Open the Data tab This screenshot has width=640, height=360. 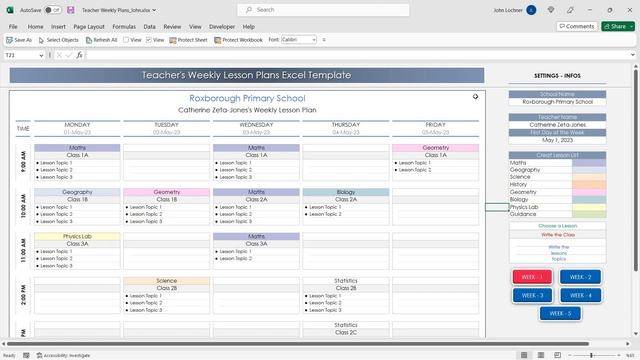(x=149, y=27)
